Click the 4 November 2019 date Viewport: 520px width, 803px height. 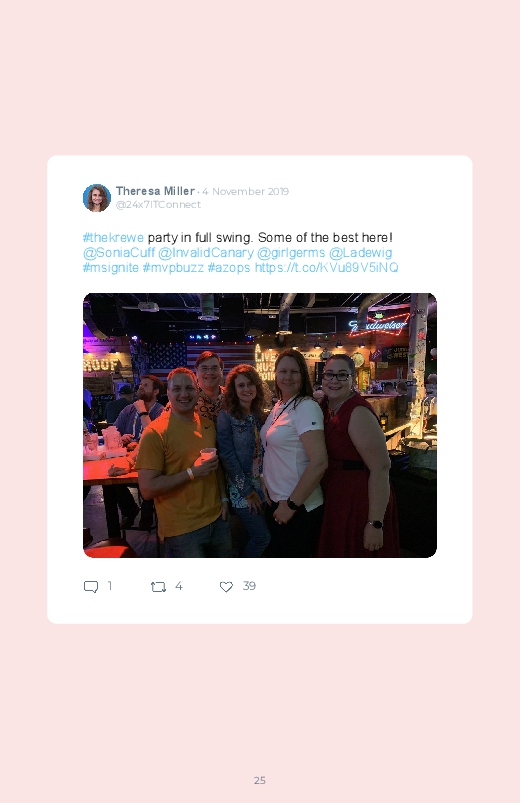245,192
